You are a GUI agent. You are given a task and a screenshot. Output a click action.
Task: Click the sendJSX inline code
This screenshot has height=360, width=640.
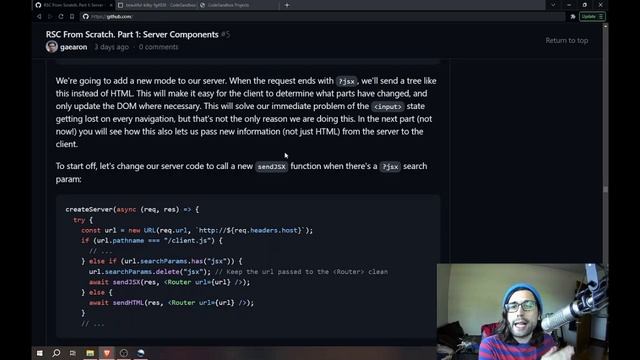(x=271, y=167)
